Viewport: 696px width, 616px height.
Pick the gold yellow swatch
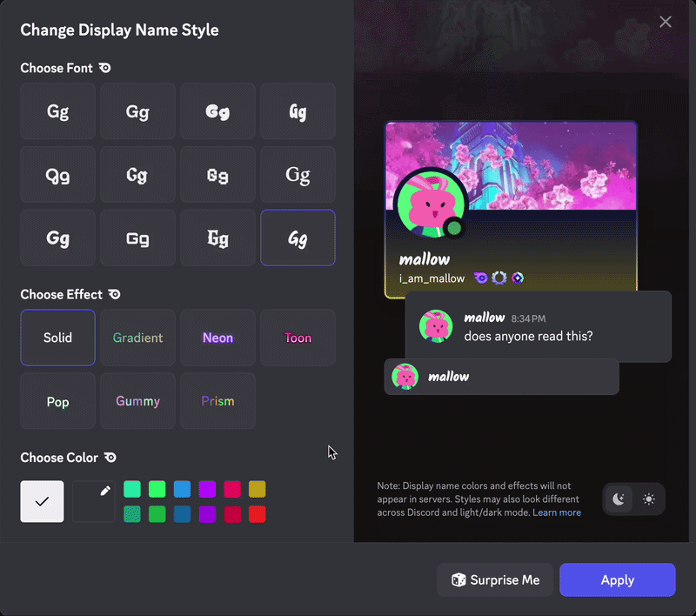(x=257, y=489)
